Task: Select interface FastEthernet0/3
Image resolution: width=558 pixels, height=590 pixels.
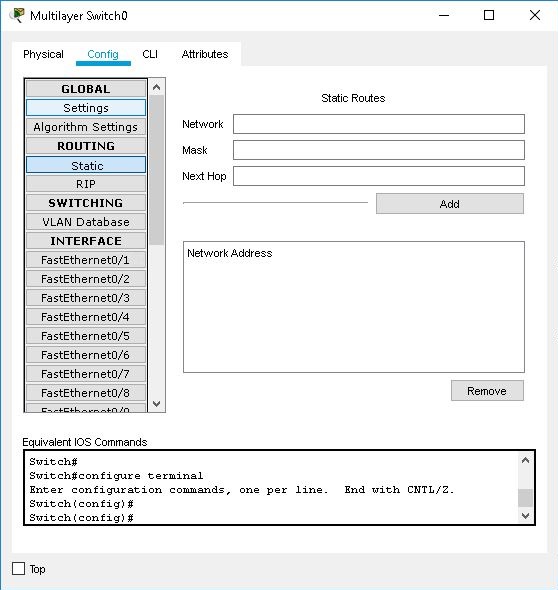Action: point(86,298)
